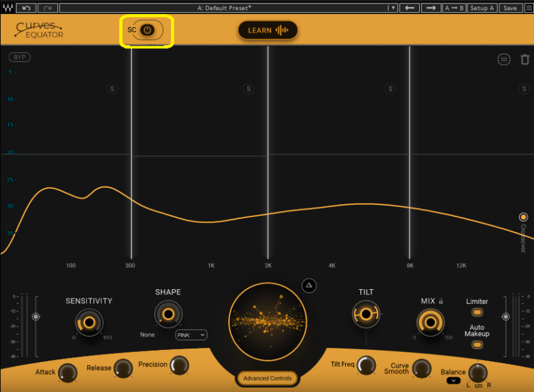The height and width of the screenshot is (392, 534).
Task: Enable the Limiter switch
Action: (x=477, y=312)
